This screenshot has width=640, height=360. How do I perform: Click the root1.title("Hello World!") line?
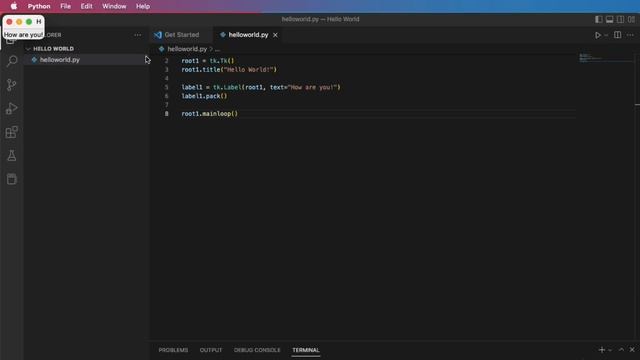pyautogui.click(x=229, y=70)
